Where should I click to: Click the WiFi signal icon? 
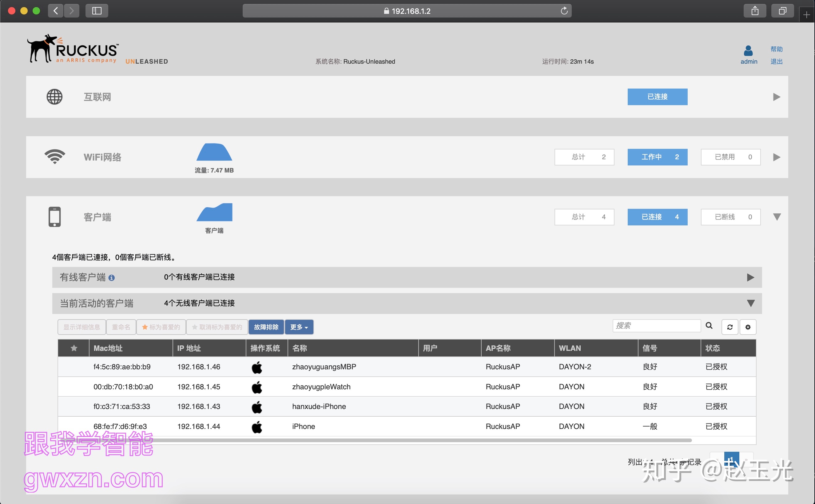(55, 157)
